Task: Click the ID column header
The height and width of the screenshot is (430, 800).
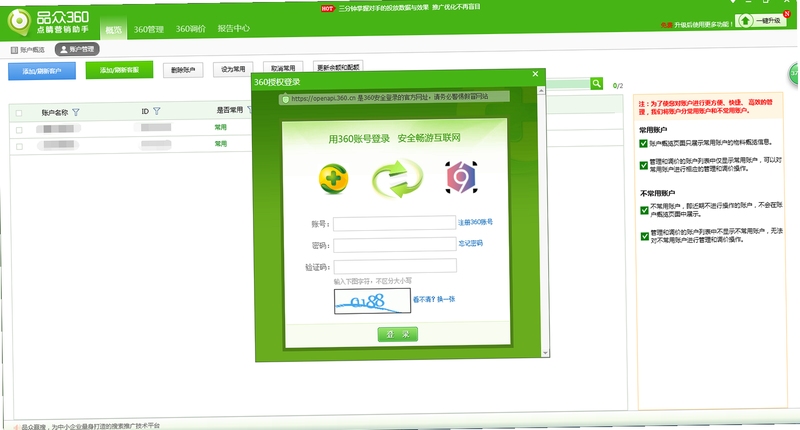Action: click(x=145, y=111)
